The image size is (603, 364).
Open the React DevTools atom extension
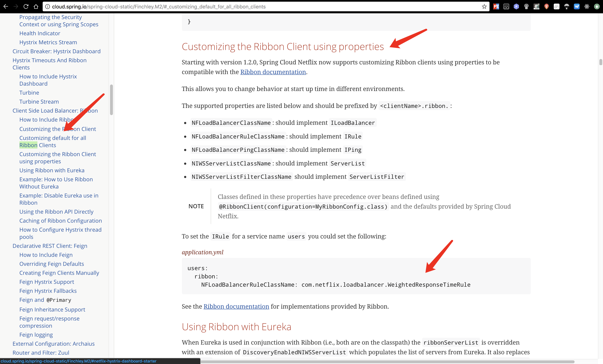(587, 7)
